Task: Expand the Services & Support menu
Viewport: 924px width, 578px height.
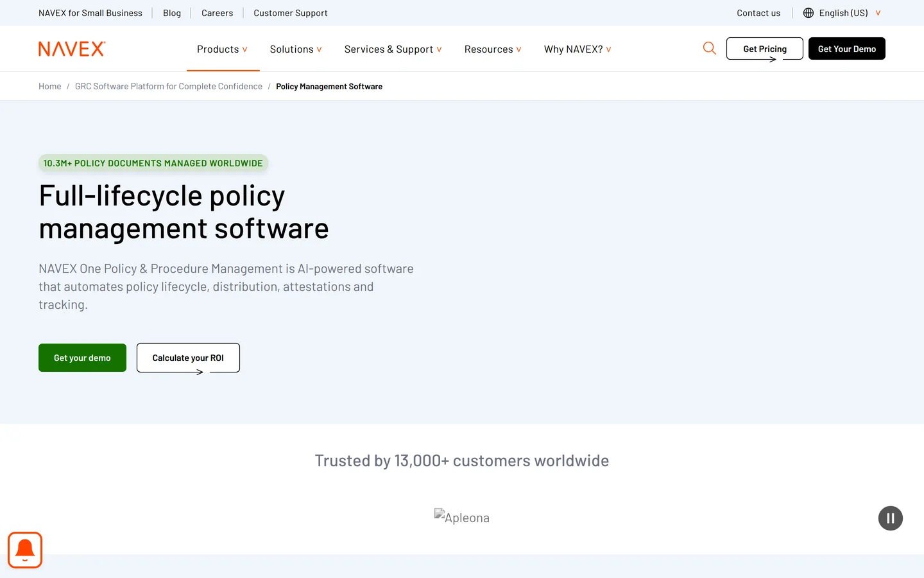Action: tap(393, 49)
